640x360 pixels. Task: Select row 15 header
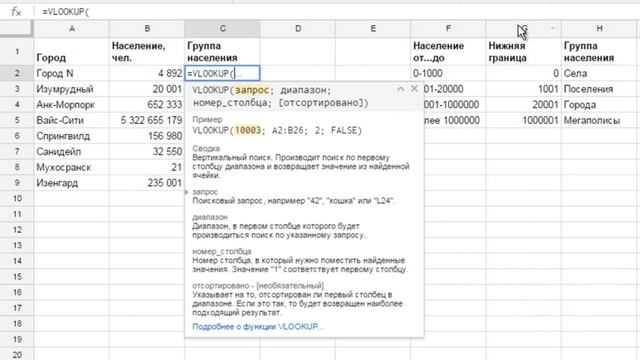tap(17, 277)
